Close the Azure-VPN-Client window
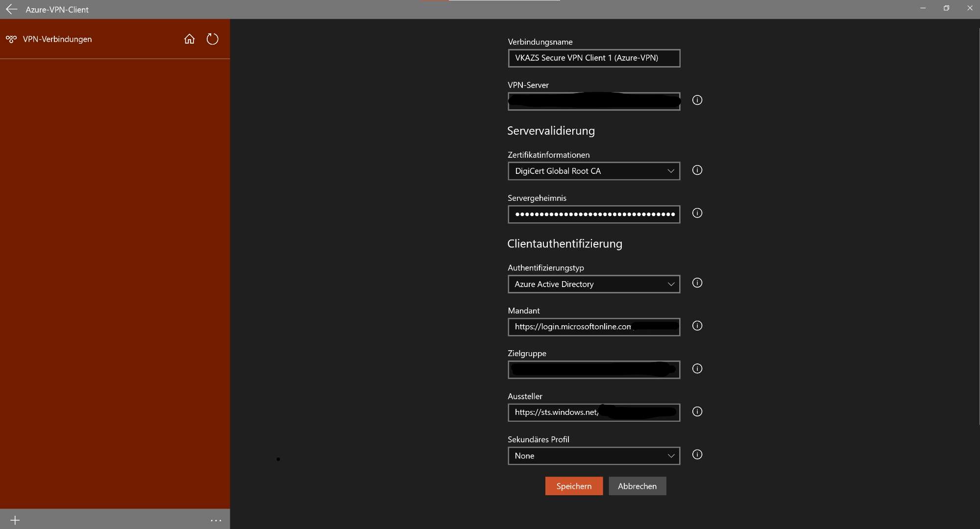980x529 pixels. (x=970, y=8)
